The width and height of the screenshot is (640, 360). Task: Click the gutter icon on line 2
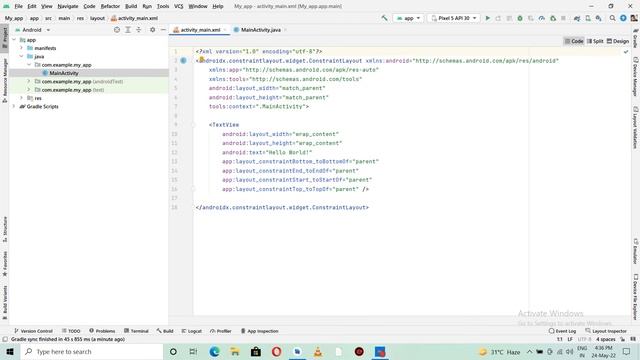[x=183, y=60]
